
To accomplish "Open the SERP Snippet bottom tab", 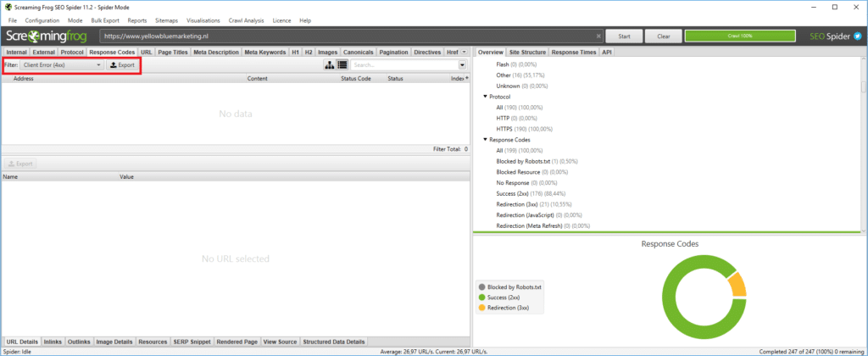I will tap(192, 342).
